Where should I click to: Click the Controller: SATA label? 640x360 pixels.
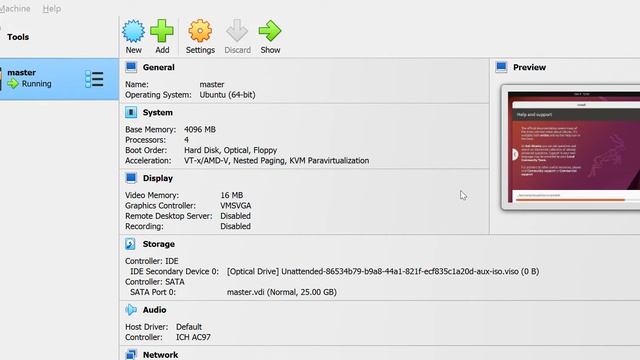pyautogui.click(x=155, y=282)
